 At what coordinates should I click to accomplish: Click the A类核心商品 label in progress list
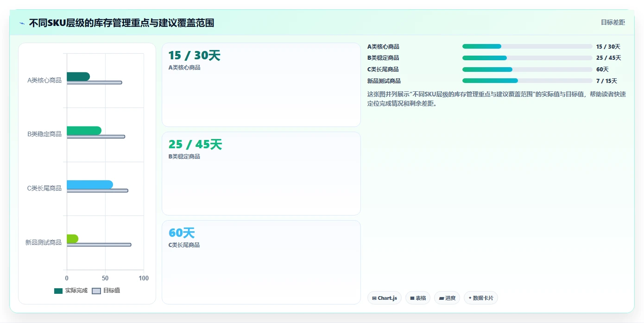(383, 46)
